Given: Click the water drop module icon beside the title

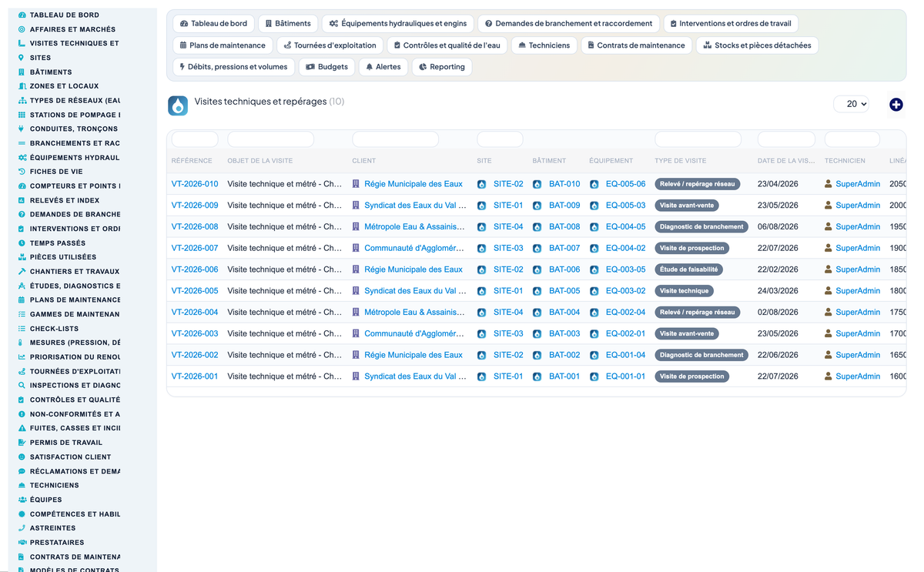Looking at the screenshot, I should tap(178, 105).
